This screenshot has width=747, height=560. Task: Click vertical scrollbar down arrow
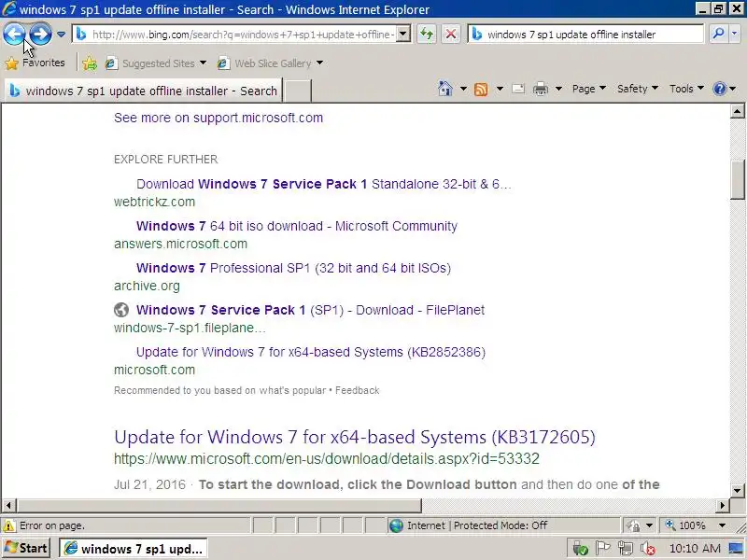[x=737, y=490]
